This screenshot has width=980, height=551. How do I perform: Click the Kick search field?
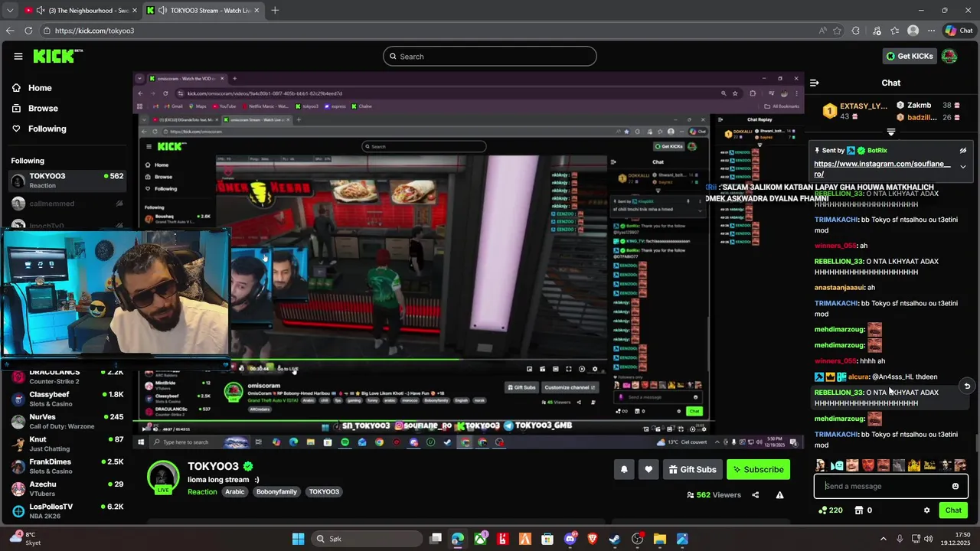490,56
